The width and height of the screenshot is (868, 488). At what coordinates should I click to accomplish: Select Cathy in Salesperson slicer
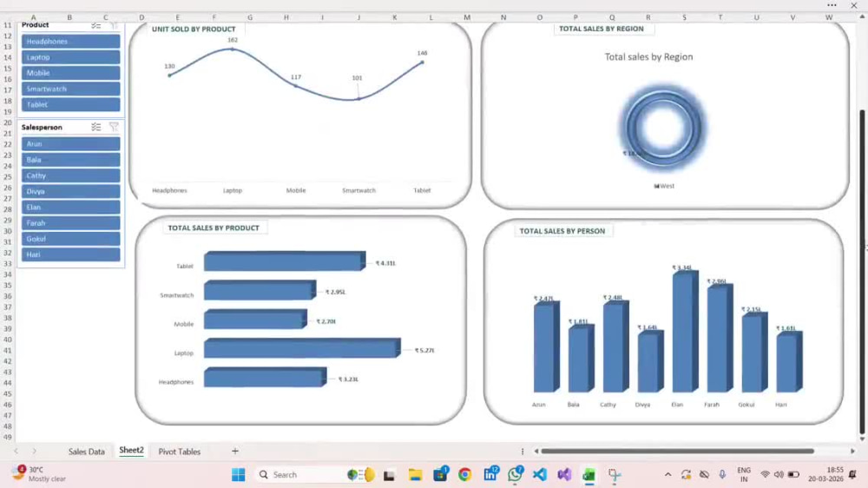pyautogui.click(x=71, y=175)
